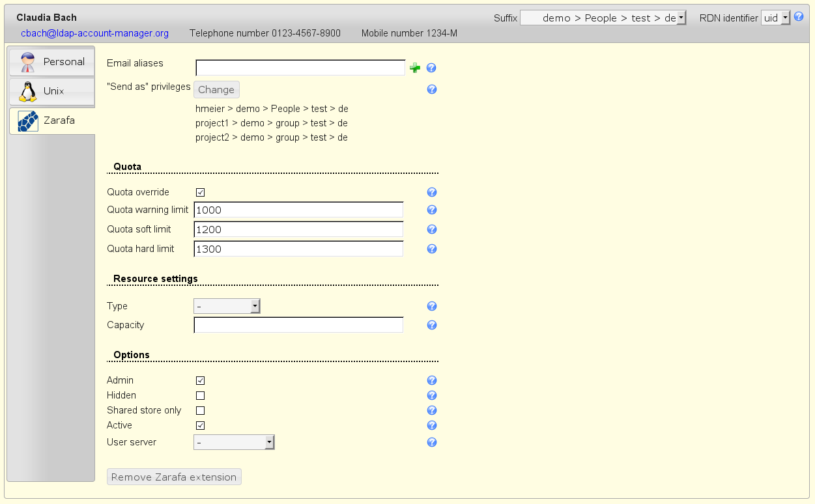
Task: Tick the Shared store only checkbox
Action: [201, 410]
